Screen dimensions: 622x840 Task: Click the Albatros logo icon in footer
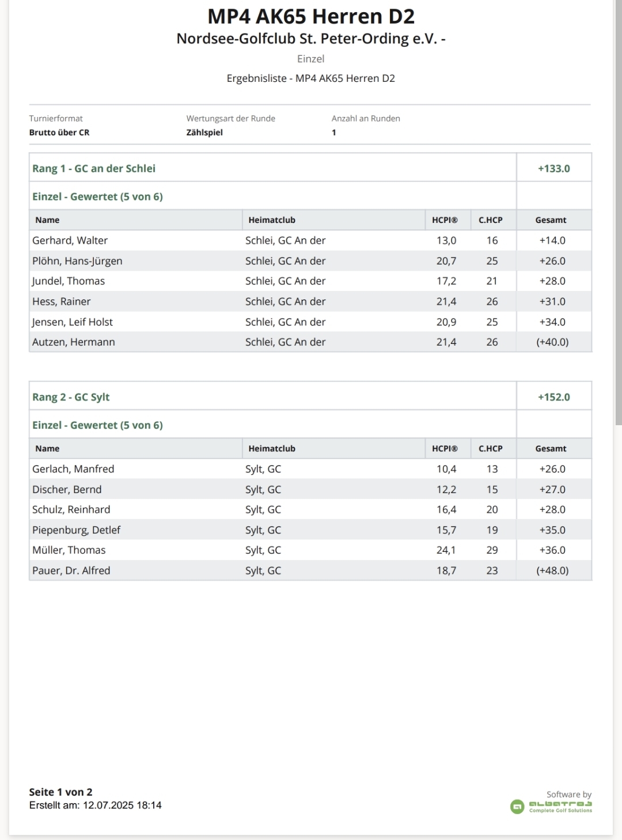[517, 806]
